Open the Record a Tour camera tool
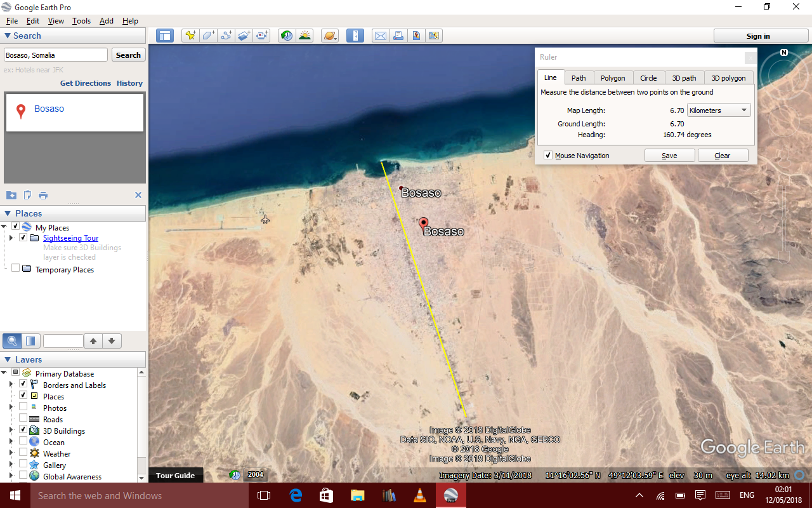Image resolution: width=812 pixels, height=508 pixels. point(262,36)
